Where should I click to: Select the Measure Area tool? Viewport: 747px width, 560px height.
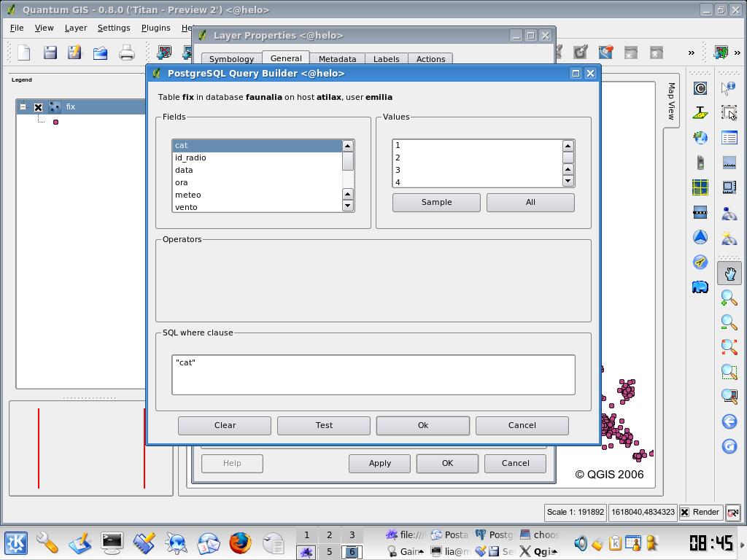[729, 187]
